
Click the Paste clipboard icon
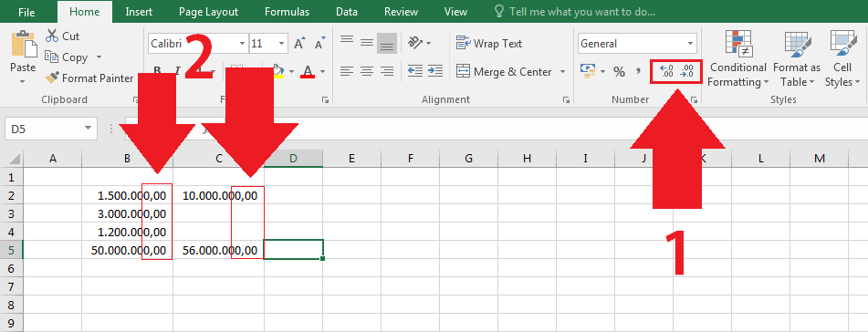(23, 45)
